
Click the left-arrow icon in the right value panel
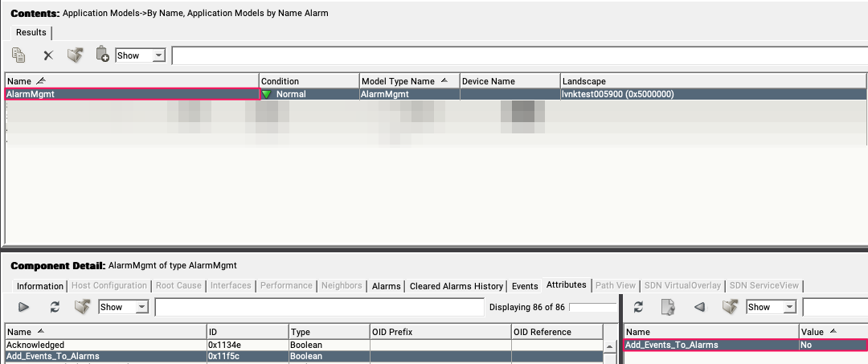pyautogui.click(x=699, y=307)
